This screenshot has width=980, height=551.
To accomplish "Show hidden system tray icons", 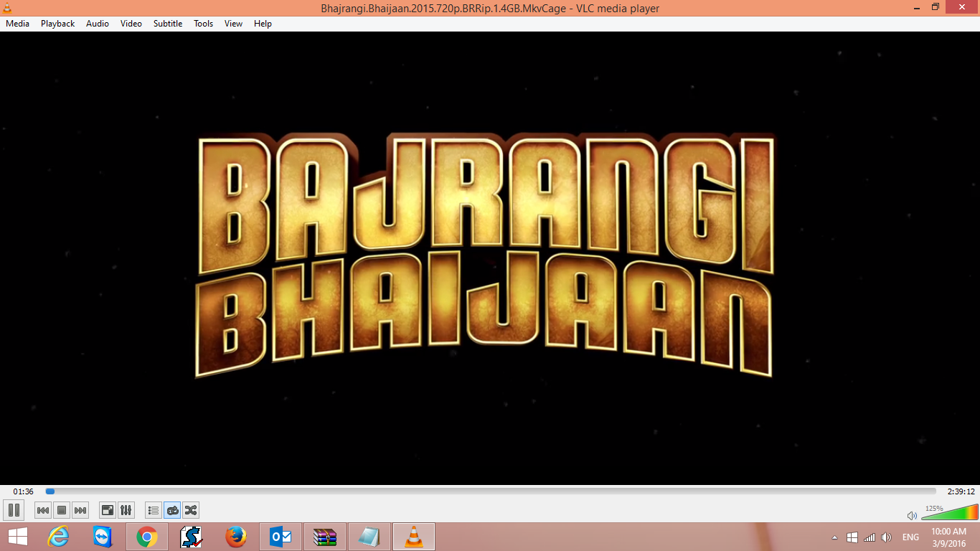I will tap(834, 537).
